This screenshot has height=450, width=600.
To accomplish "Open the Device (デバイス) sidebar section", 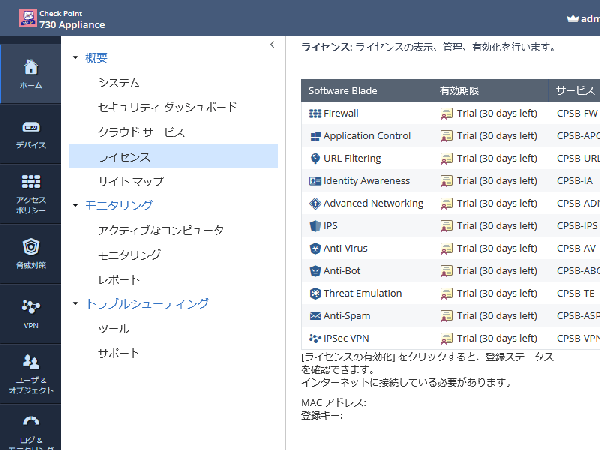I will 31,134.
